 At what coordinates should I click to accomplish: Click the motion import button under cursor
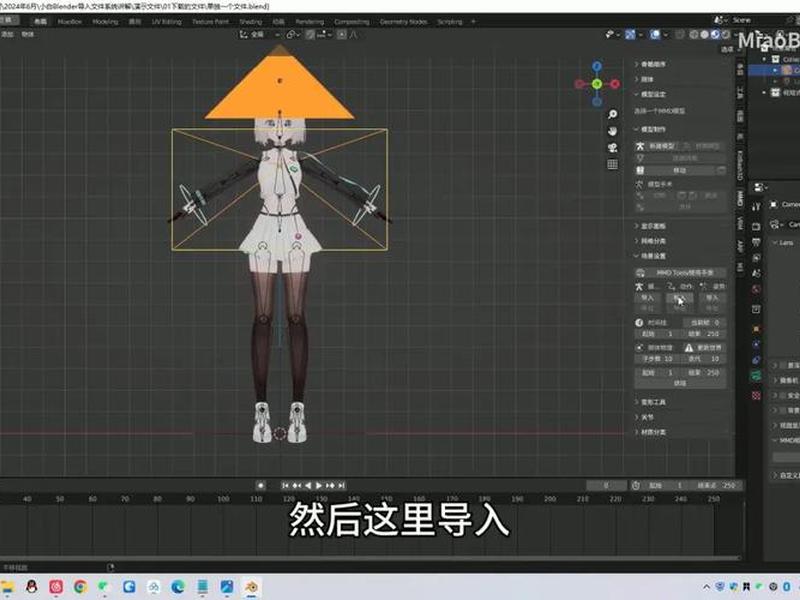(x=680, y=297)
